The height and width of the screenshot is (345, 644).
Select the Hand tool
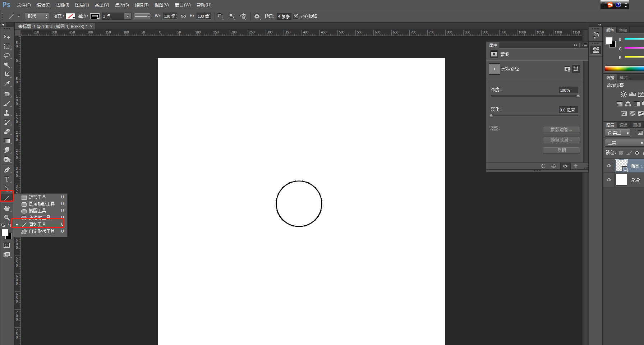click(6, 208)
